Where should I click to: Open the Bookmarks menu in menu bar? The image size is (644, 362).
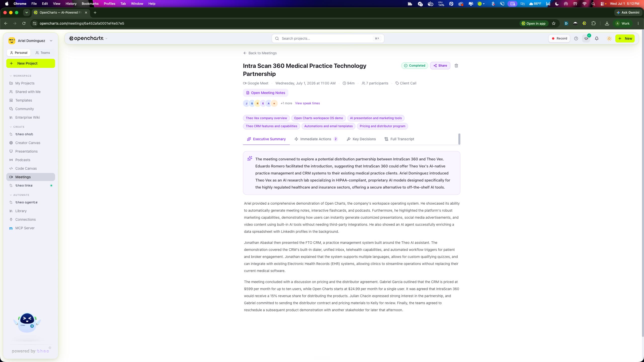tap(90, 4)
